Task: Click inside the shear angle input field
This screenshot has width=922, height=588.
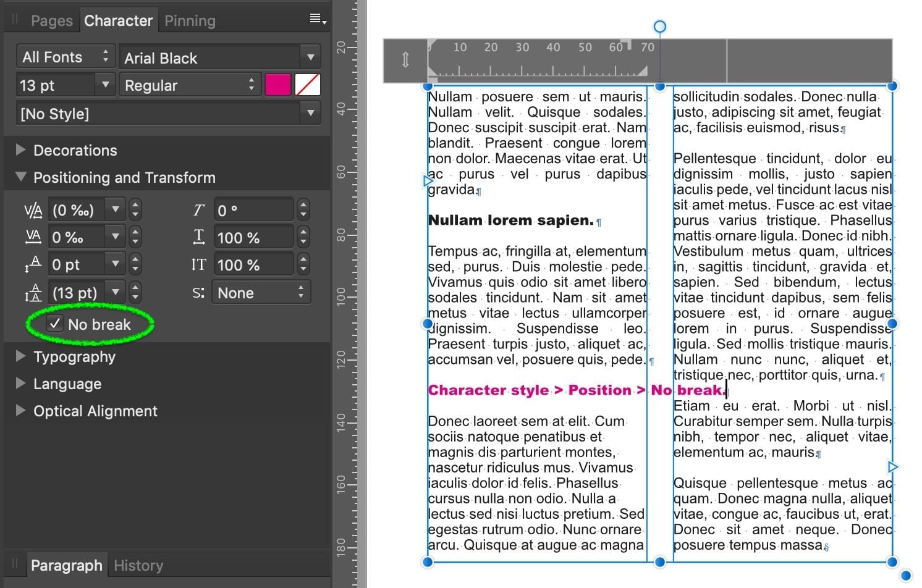Action: 253,209
